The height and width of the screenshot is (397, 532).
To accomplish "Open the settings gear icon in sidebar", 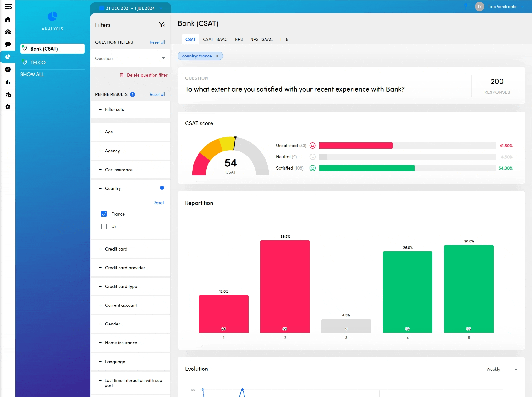I will pos(8,107).
